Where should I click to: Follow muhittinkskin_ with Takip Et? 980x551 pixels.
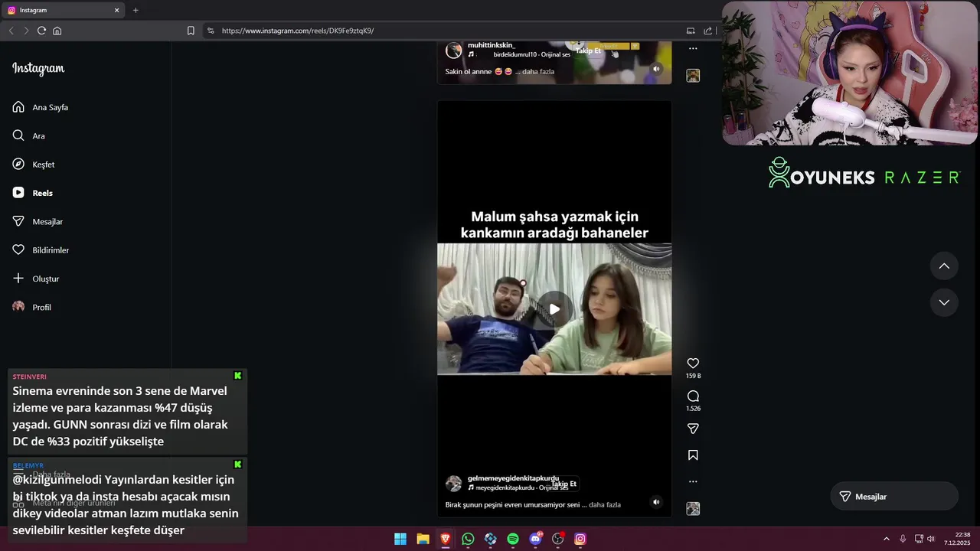[x=588, y=51]
